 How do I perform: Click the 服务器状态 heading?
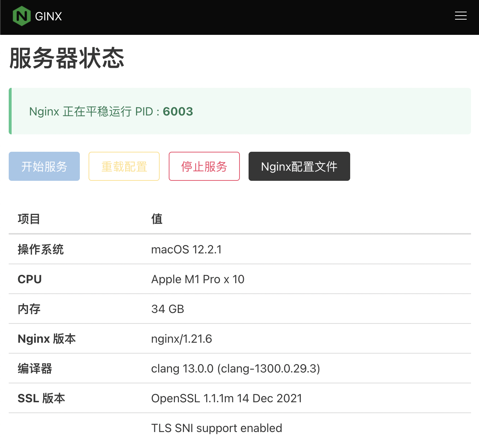tap(67, 58)
